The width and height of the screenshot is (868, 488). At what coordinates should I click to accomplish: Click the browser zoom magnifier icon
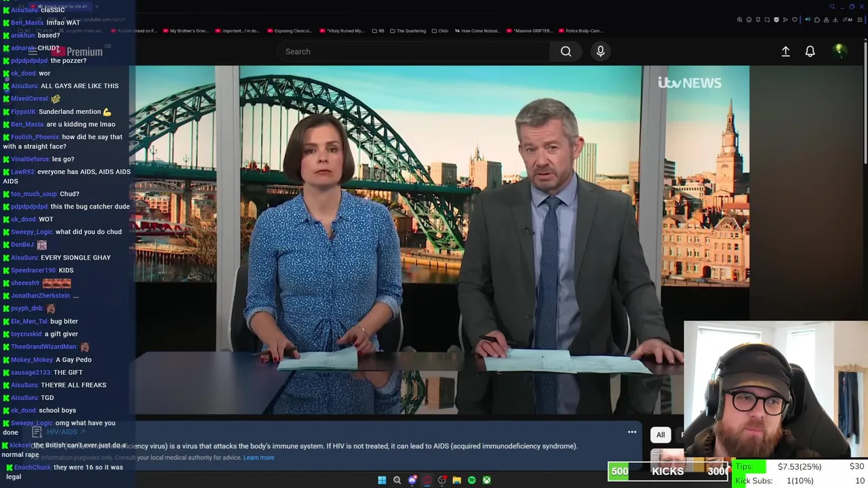pyautogui.click(x=740, y=20)
